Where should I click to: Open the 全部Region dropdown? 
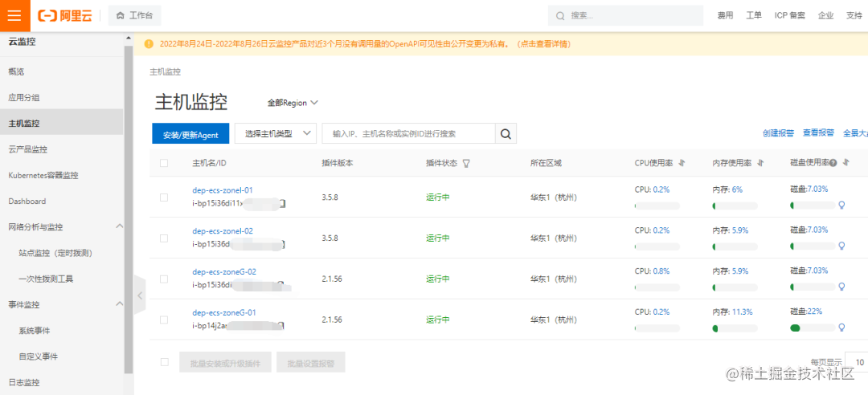coord(293,103)
